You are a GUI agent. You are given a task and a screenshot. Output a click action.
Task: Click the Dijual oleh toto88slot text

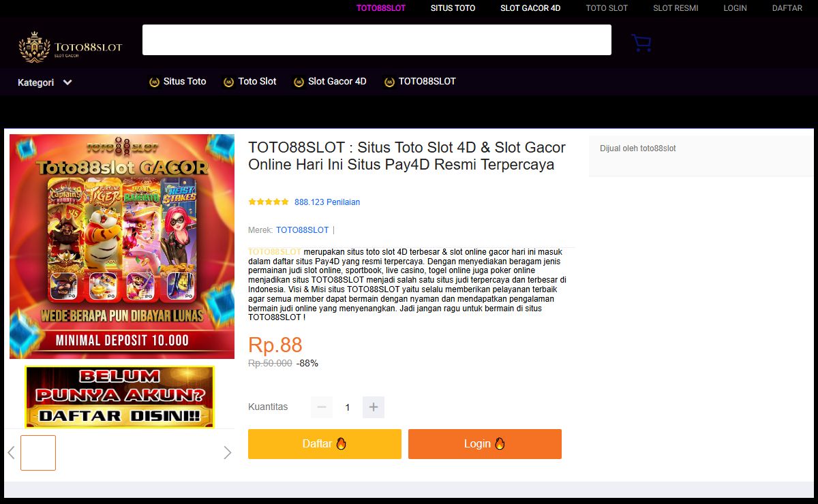pyautogui.click(x=638, y=148)
